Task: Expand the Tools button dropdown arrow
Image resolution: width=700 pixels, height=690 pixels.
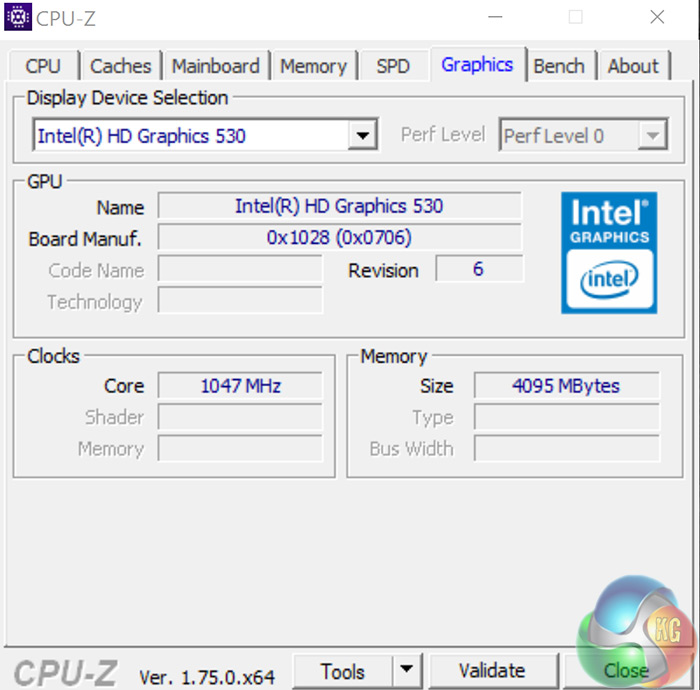Action: click(406, 669)
